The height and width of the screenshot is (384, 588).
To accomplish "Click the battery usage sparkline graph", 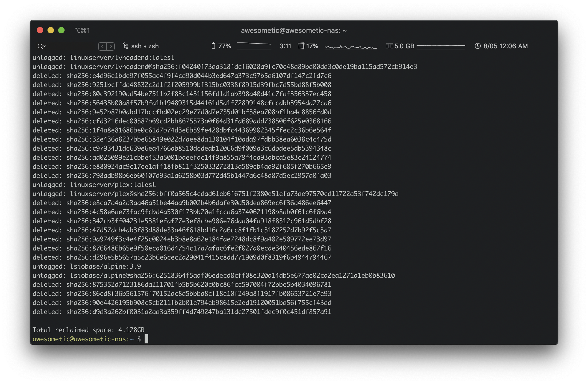I will click(x=254, y=46).
